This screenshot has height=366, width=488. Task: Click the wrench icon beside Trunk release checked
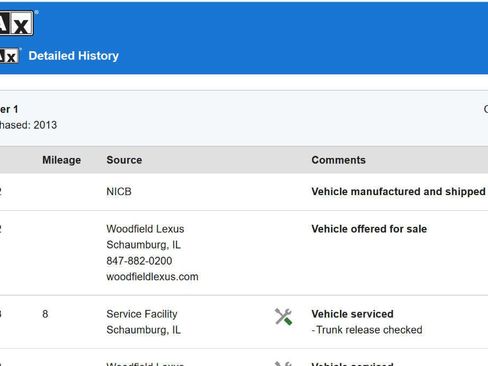(x=283, y=317)
